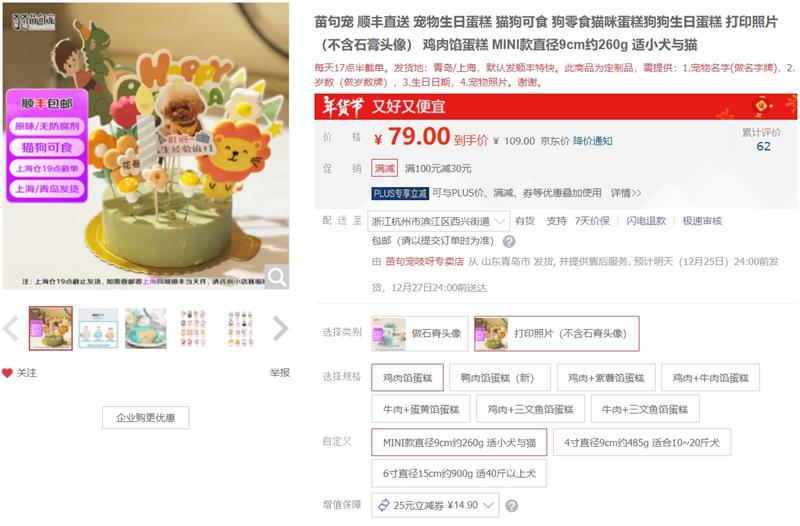
Task: Expand PLUS discount 详情>> link
Action: tap(626, 193)
